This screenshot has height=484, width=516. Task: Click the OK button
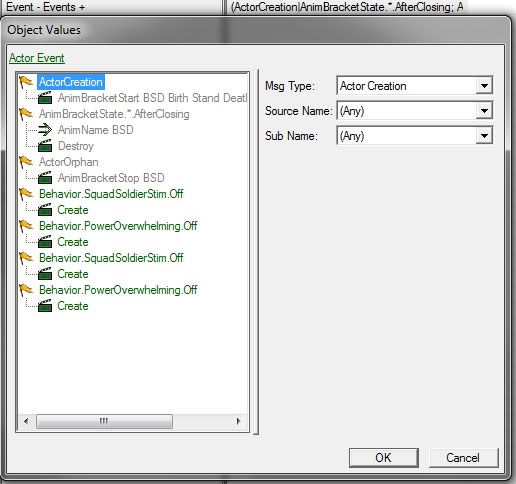pyautogui.click(x=383, y=458)
